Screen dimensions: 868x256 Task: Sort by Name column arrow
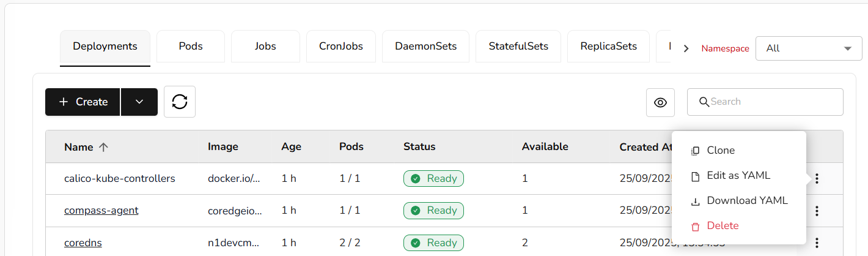pyautogui.click(x=103, y=147)
